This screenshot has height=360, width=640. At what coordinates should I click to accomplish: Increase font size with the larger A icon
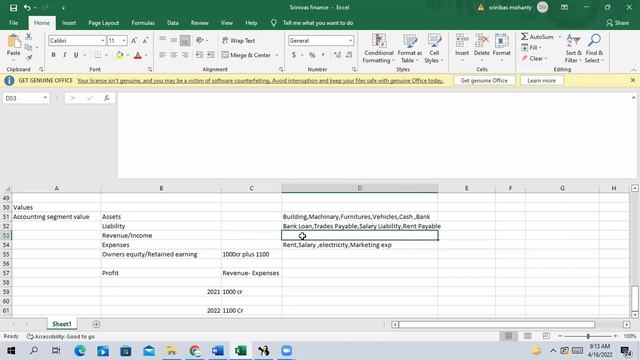[x=134, y=40]
